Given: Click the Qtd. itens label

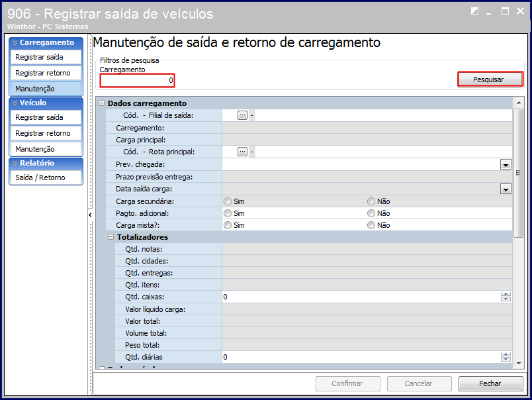Looking at the screenshot, I should tap(142, 285).
